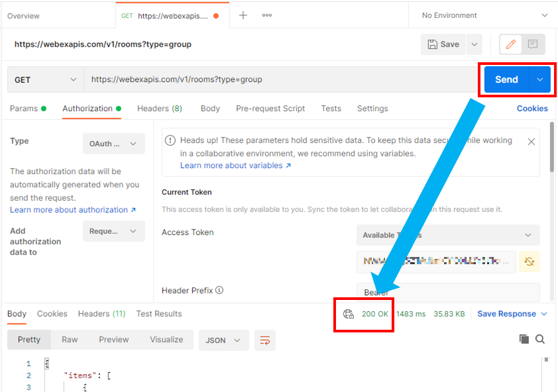Click the request URL input field
Screen dimensions: 558x392
pyautogui.click(x=278, y=79)
